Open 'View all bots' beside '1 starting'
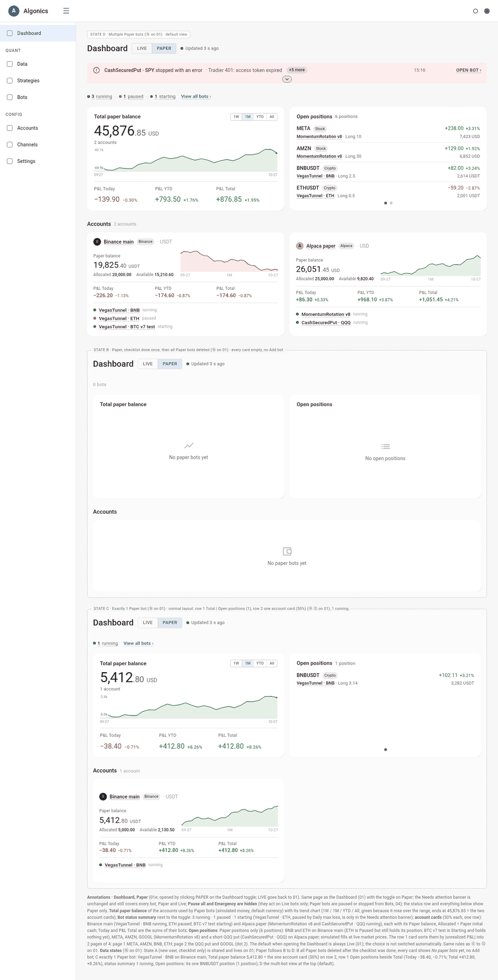The height and width of the screenshot is (980, 498). tap(196, 97)
